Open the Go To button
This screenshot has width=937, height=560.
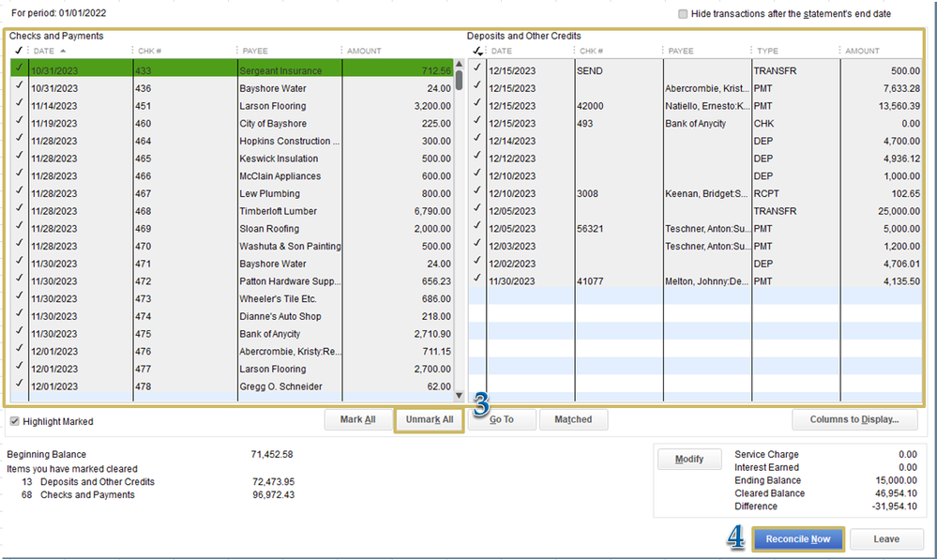(x=502, y=419)
